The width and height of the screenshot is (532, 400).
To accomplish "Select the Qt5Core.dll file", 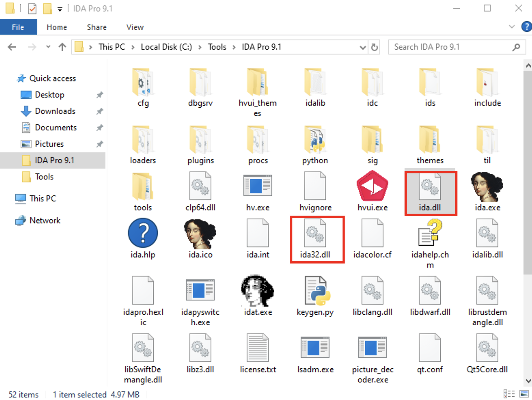I will click(x=487, y=353).
